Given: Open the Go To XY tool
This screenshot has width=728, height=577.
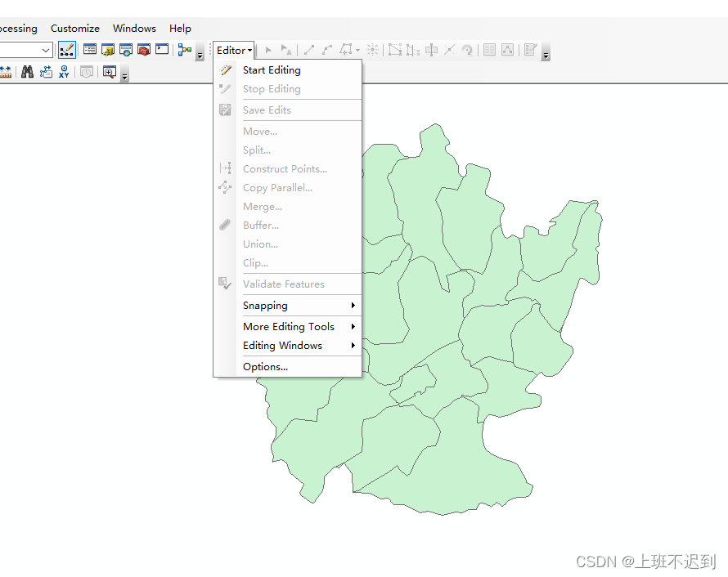Looking at the screenshot, I should coord(63,72).
